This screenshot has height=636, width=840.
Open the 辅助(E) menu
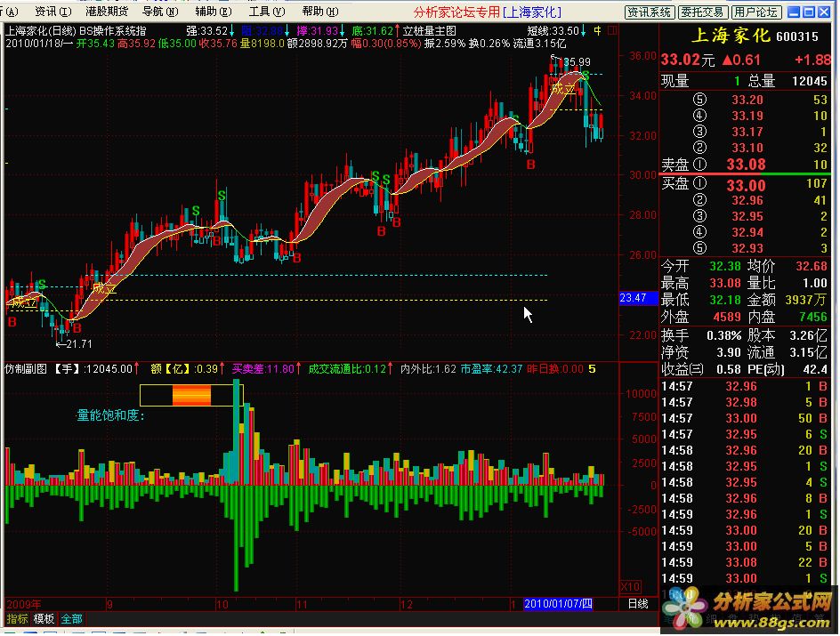coord(214,12)
